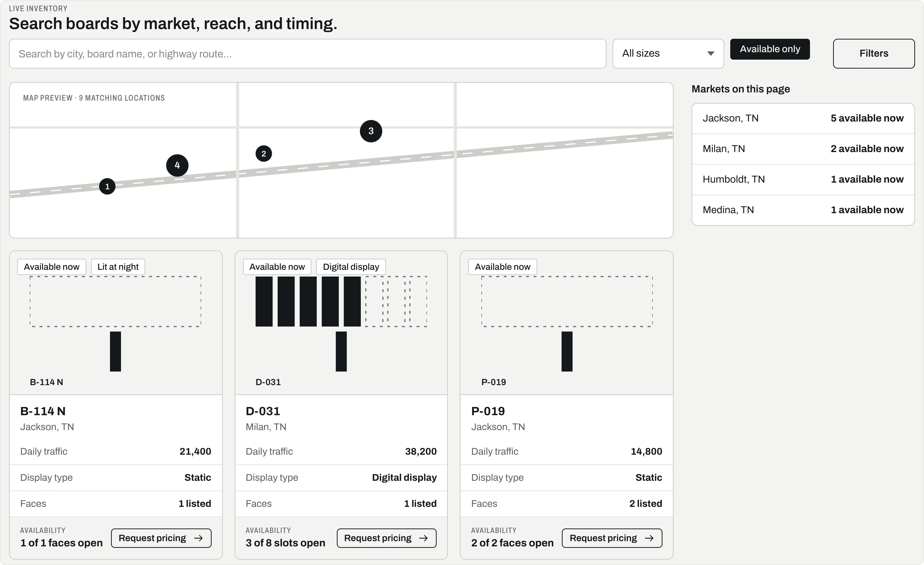This screenshot has width=924, height=565.
Task: Click the Lit at night tag
Action: click(x=118, y=267)
